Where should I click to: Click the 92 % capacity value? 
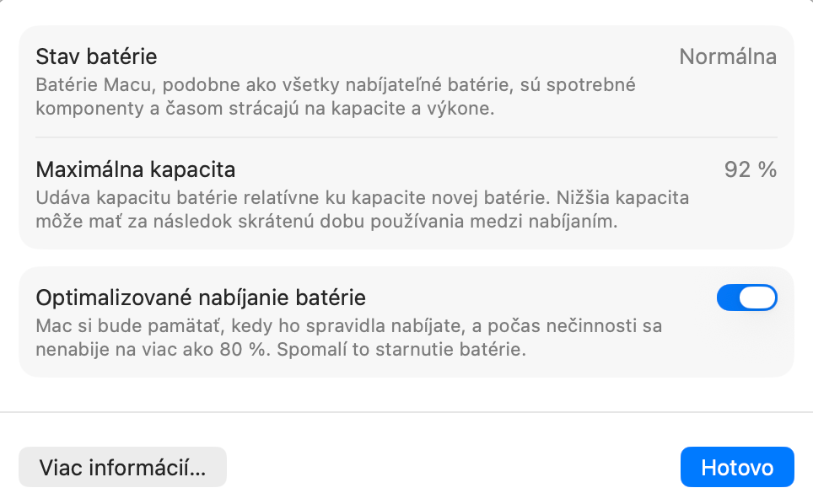pos(750,169)
